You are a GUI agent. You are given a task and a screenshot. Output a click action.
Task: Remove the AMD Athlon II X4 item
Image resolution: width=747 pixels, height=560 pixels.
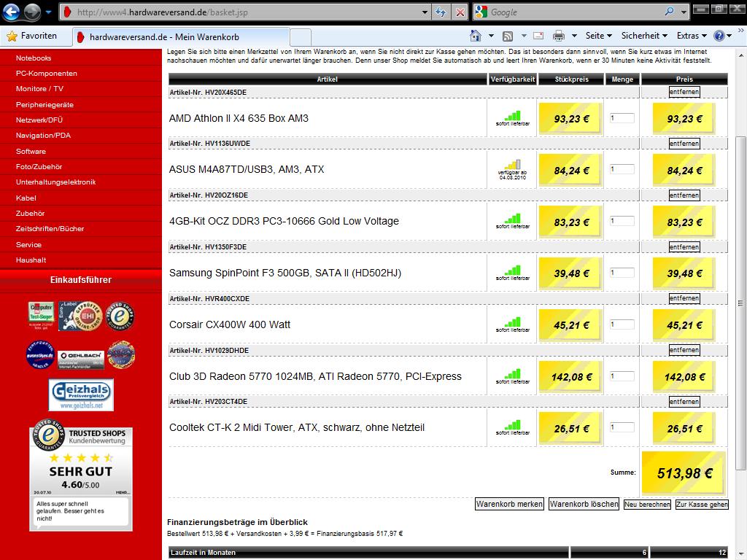(684, 92)
